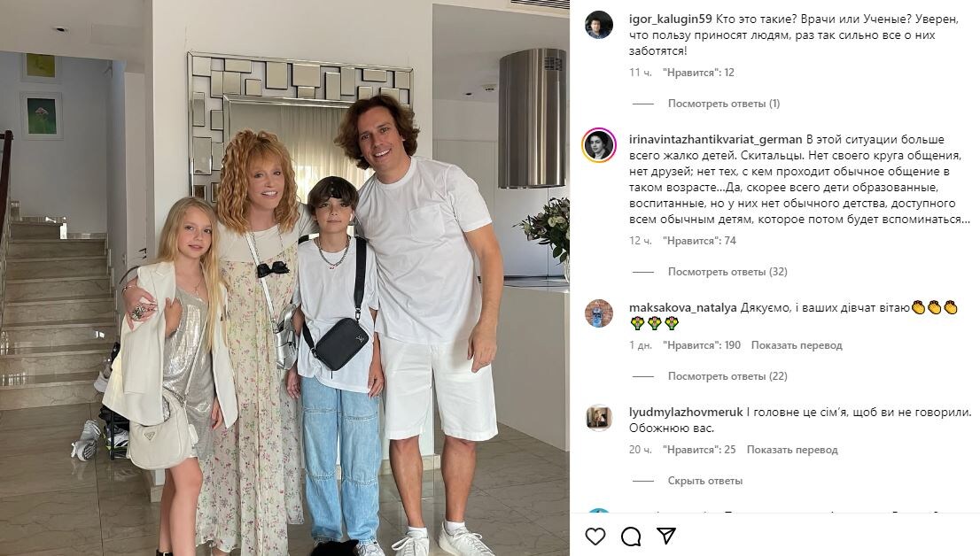Expand the 32 replies thread
The image size is (980, 556).
point(727,272)
